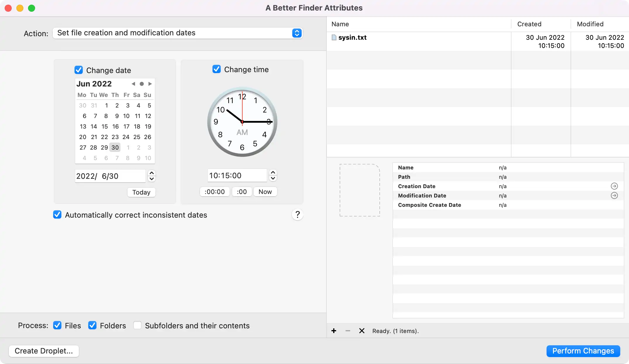
Task: Click the Today button
Action: pyautogui.click(x=141, y=192)
